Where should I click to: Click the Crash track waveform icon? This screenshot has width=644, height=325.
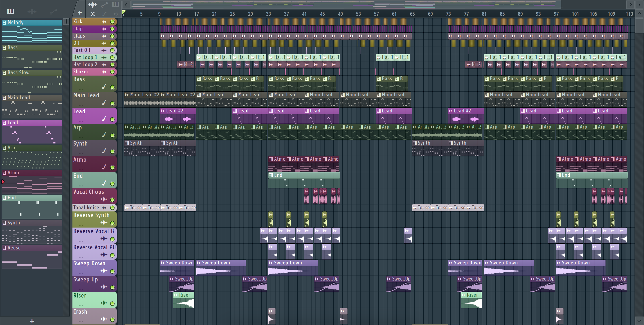[104, 319]
